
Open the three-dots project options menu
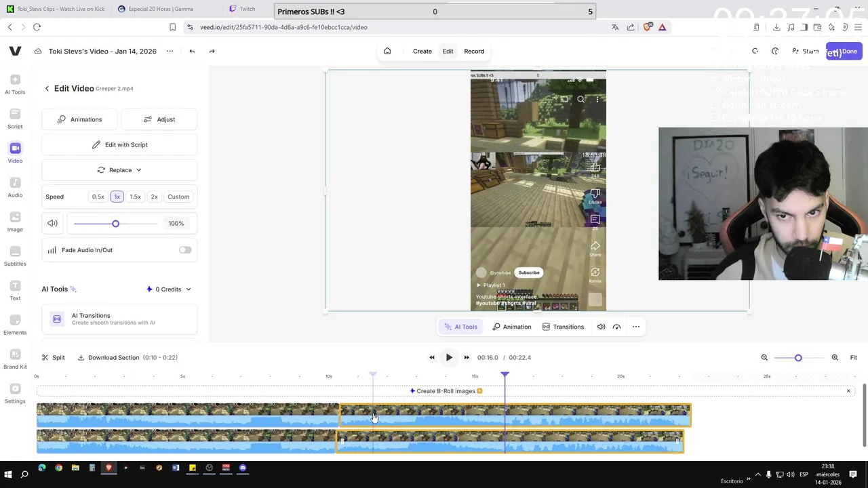coord(170,52)
